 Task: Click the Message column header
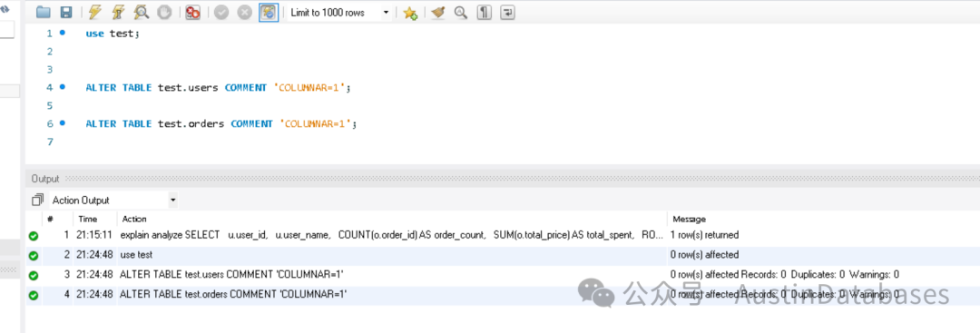coord(689,219)
